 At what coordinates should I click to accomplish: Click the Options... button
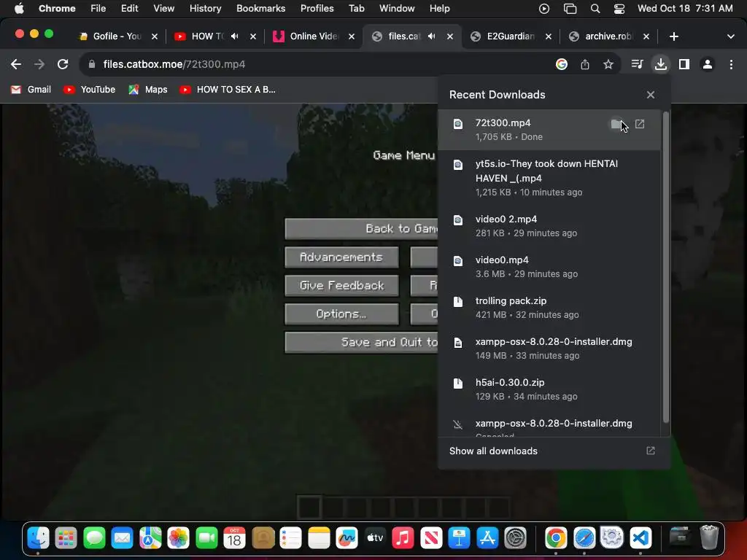coord(341,314)
